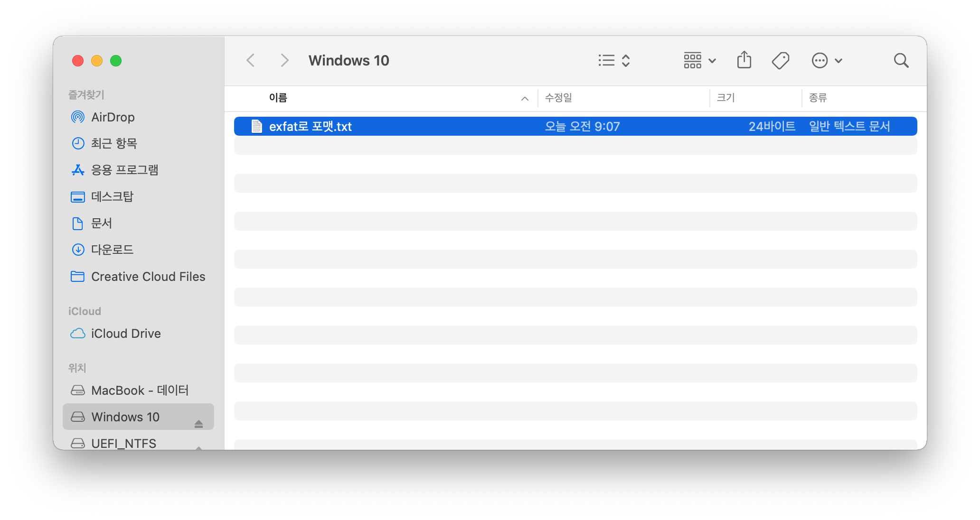Go to 다운로드 folder
Screen dimensions: 980x520
coord(112,250)
